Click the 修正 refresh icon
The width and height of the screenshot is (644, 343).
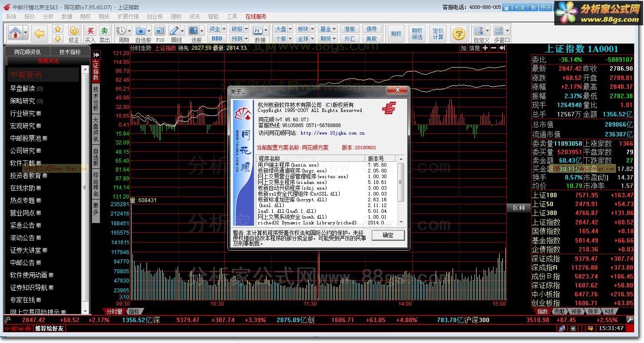tap(74, 30)
